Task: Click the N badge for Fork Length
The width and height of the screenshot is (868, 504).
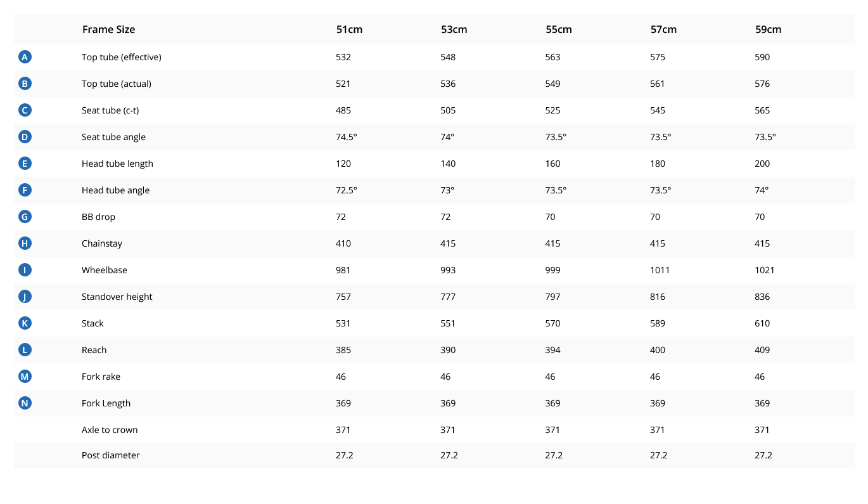Action: (x=25, y=403)
